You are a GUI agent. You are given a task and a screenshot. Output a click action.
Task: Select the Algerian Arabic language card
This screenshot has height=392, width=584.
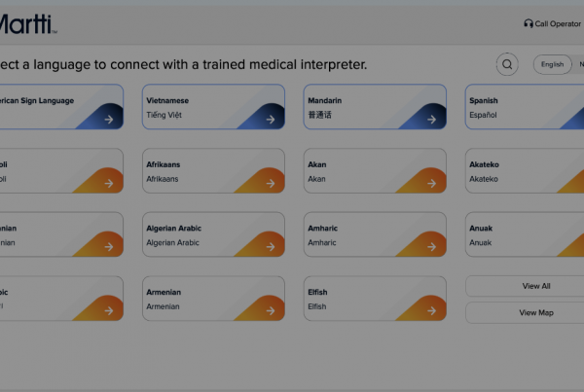[213, 234]
